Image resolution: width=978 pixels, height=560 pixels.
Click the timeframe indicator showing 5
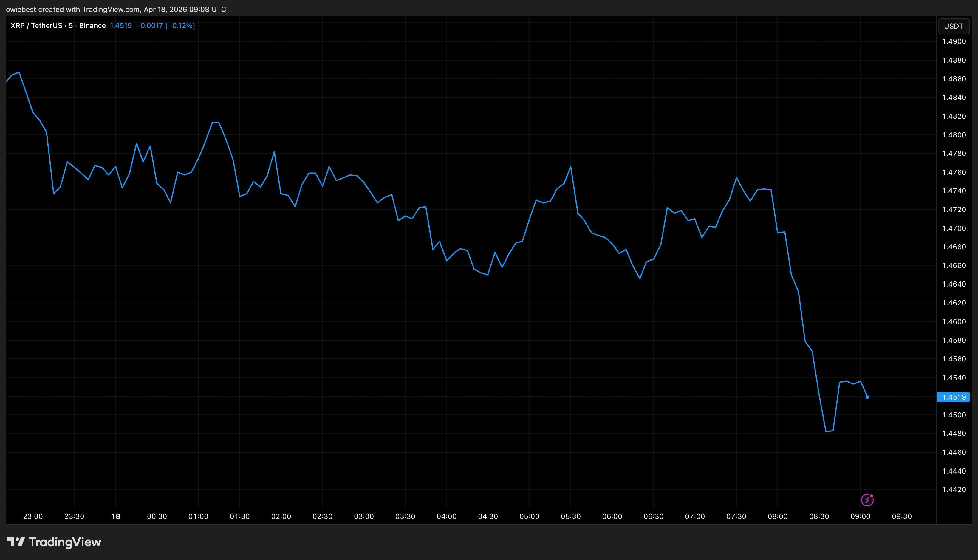pyautogui.click(x=70, y=25)
